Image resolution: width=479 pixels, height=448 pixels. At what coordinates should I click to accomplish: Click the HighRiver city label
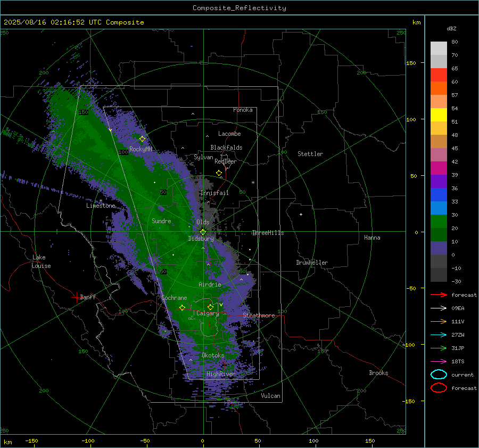pos(221,374)
